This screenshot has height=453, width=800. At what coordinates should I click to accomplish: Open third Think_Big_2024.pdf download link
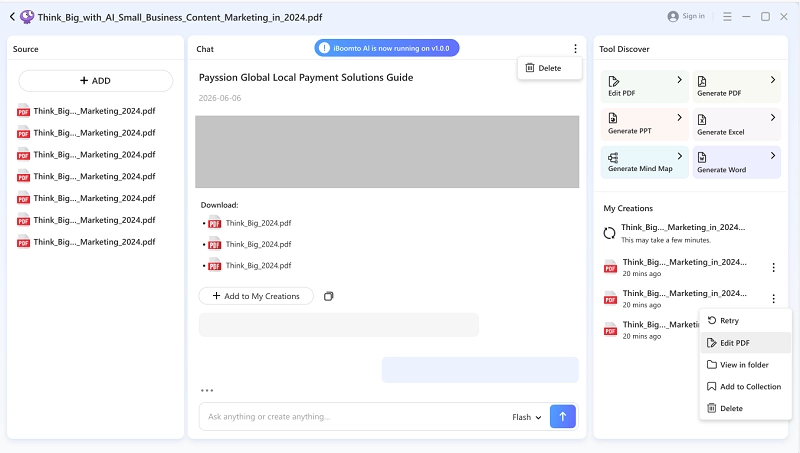tap(258, 265)
